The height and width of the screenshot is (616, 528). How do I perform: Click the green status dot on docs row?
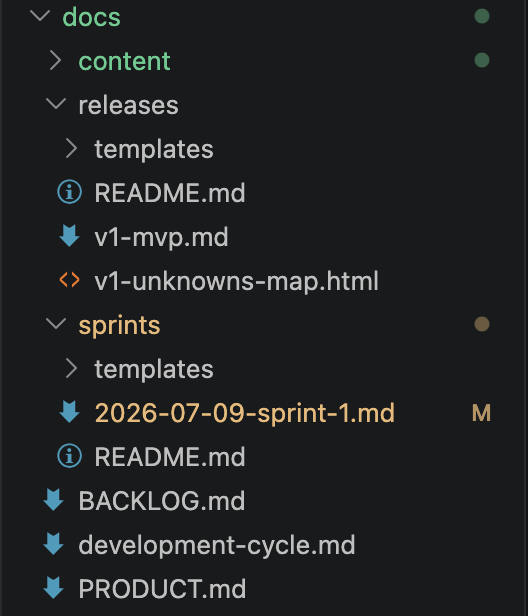tap(482, 16)
